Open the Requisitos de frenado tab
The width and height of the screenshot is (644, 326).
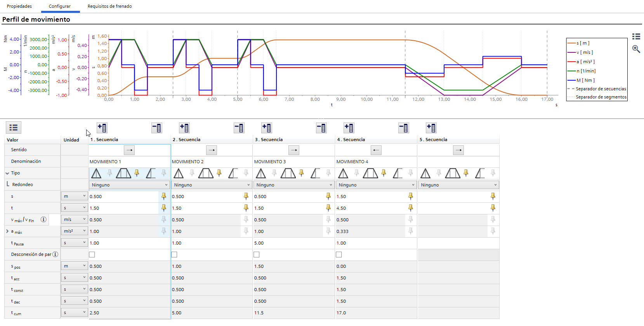point(109,6)
